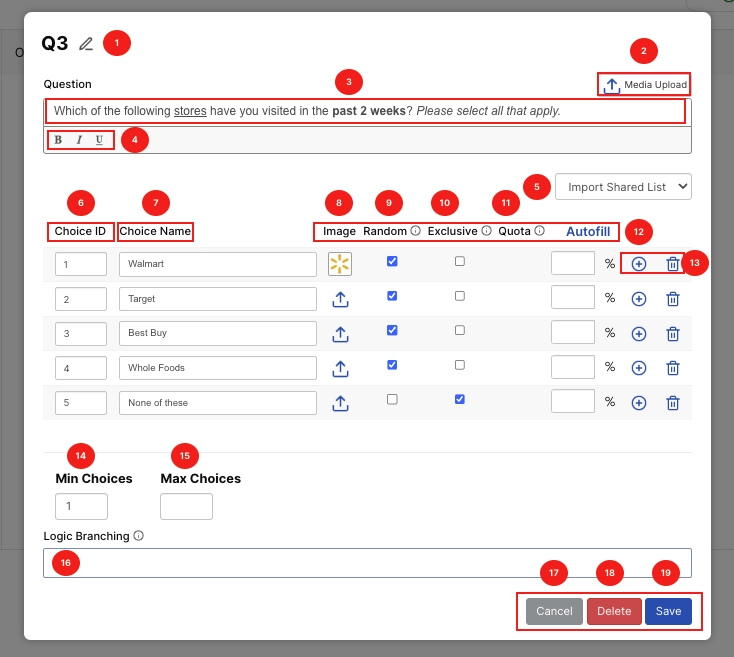Click the Cancel button
Viewport: 734px width, 657px height.
tap(554, 611)
